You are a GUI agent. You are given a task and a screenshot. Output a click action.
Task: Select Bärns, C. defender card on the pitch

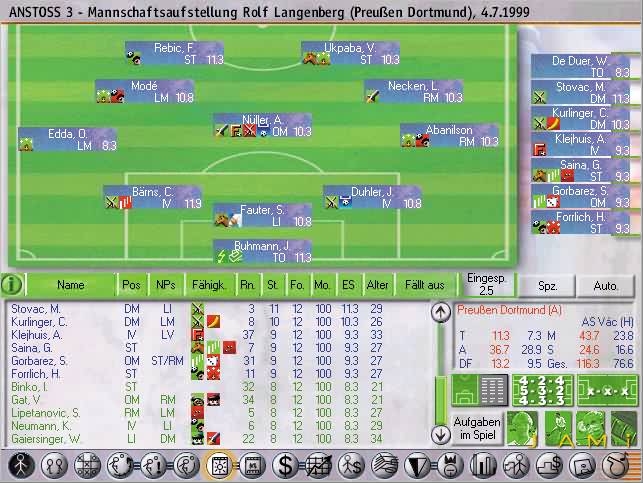(153, 198)
